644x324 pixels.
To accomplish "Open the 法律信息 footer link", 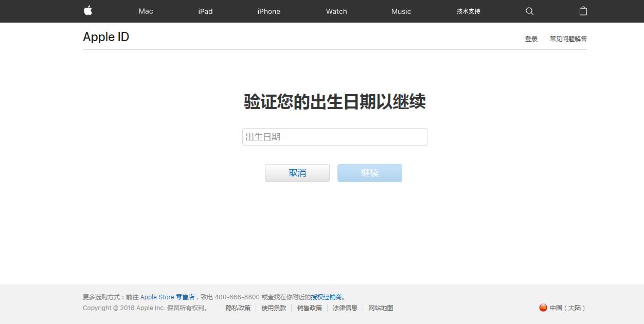I will click(345, 308).
